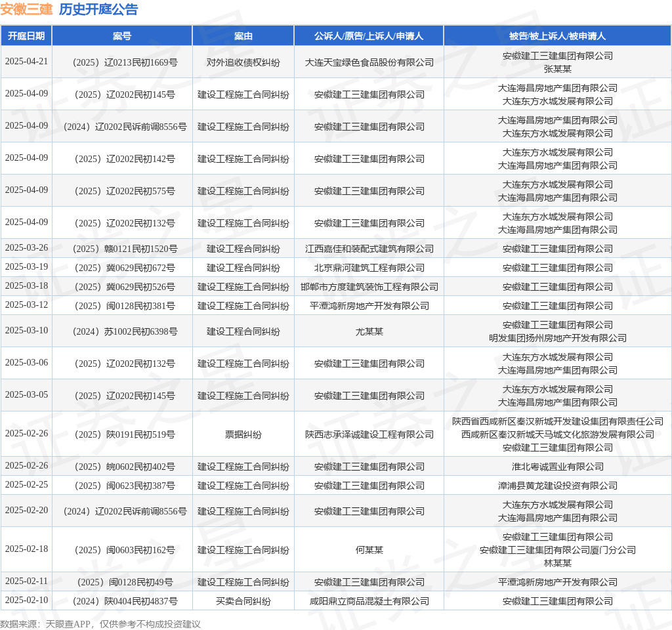The height and width of the screenshot is (630, 672).
Task: Click plaintiff 邯郸市方度建筑装饰工程有限公司
Action: [369, 287]
